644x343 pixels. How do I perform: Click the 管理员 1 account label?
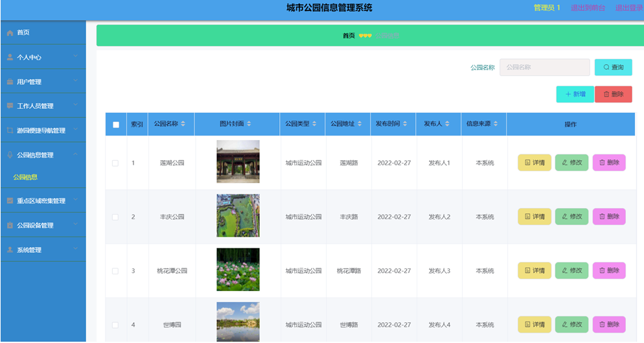[547, 8]
